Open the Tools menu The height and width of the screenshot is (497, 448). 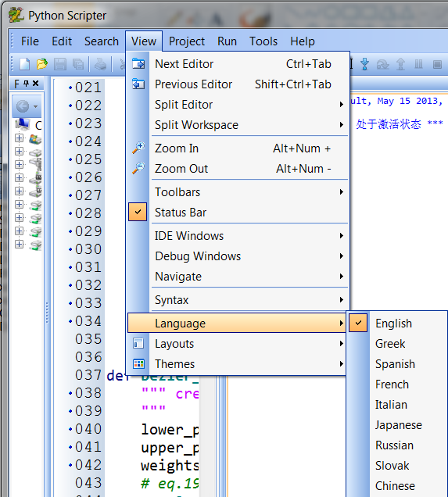[263, 41]
